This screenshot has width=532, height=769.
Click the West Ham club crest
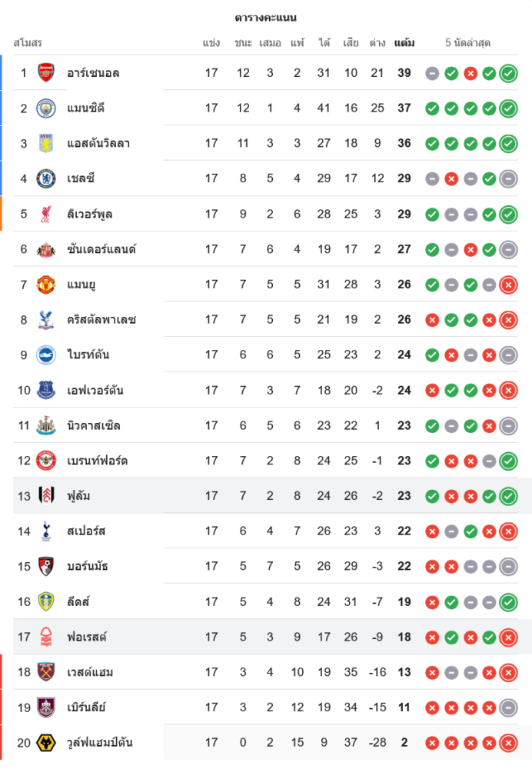[46, 672]
